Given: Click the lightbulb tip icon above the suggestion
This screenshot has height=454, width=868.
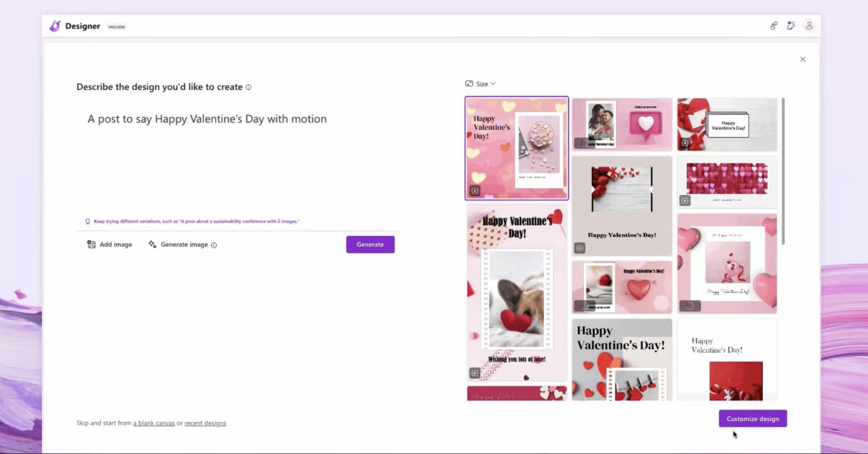Looking at the screenshot, I should tap(87, 221).
